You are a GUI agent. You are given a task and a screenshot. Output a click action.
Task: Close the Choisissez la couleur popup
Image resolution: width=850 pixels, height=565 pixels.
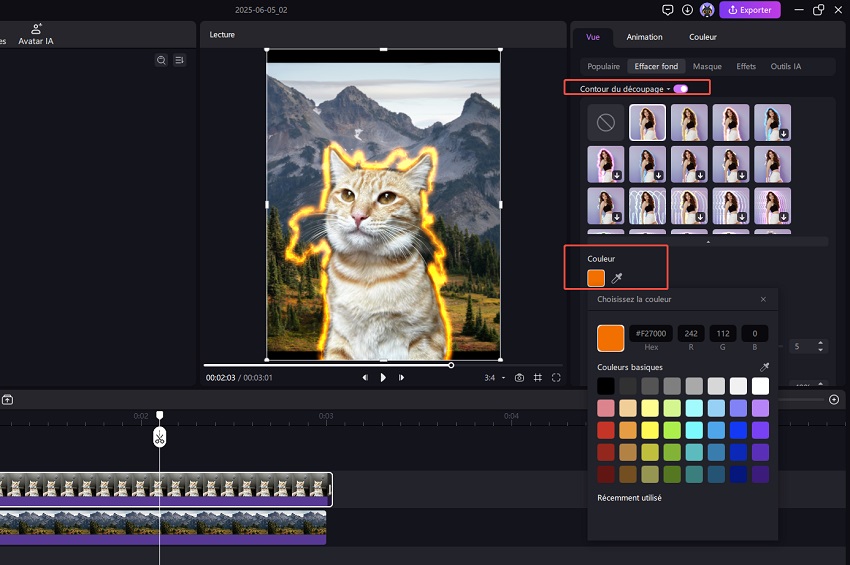click(x=763, y=299)
